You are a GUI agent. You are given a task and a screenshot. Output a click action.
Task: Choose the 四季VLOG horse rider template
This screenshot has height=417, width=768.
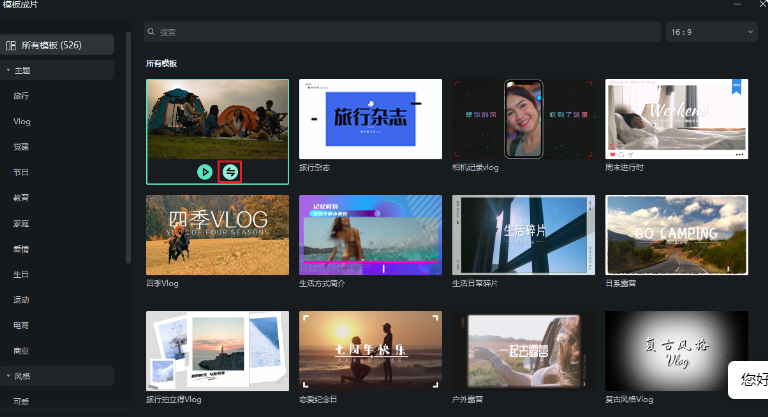pyautogui.click(x=217, y=235)
